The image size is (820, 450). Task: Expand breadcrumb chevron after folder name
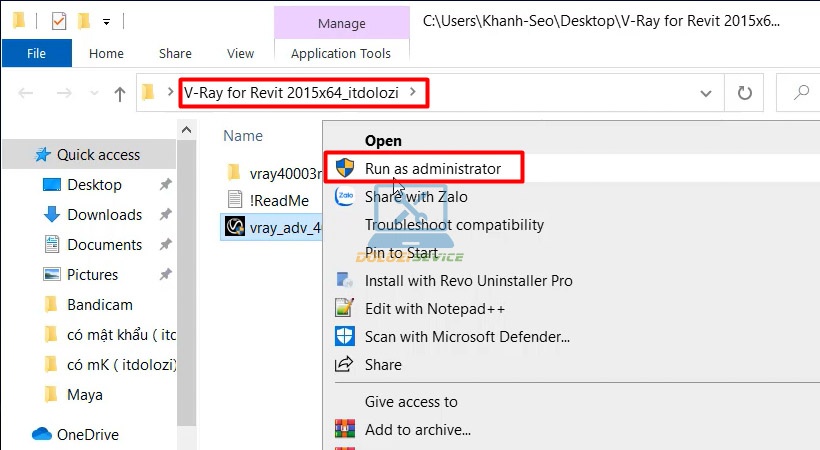click(413, 92)
